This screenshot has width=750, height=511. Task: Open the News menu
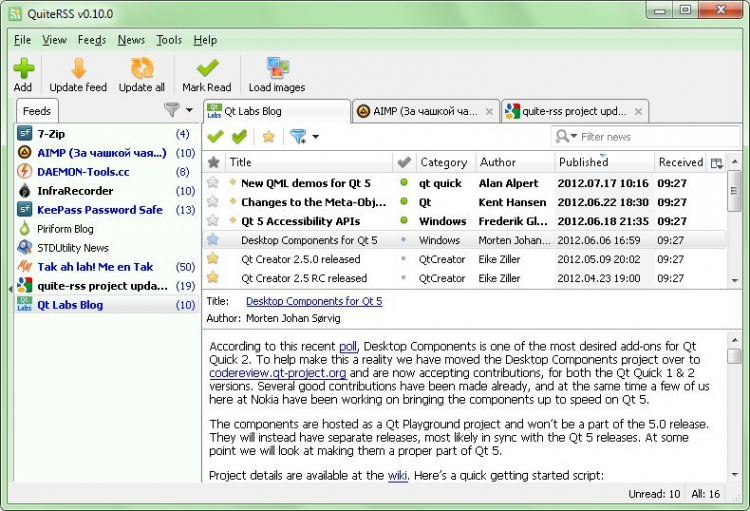131,40
